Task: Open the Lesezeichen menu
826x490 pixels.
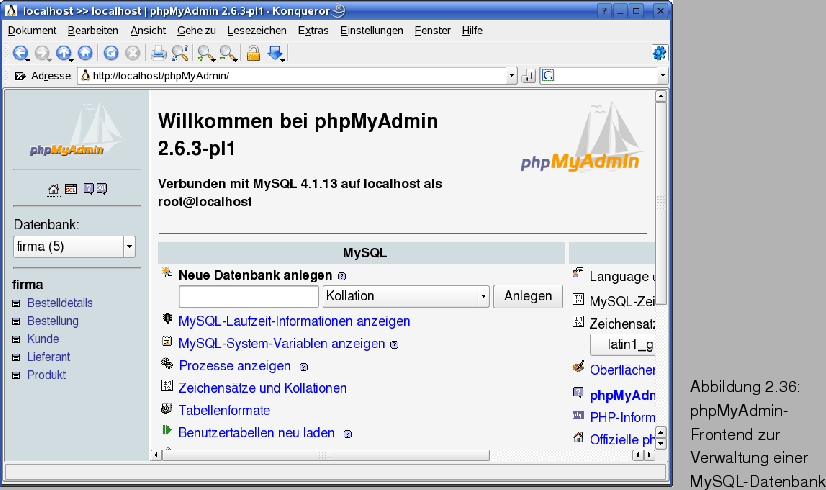Action: (x=257, y=31)
